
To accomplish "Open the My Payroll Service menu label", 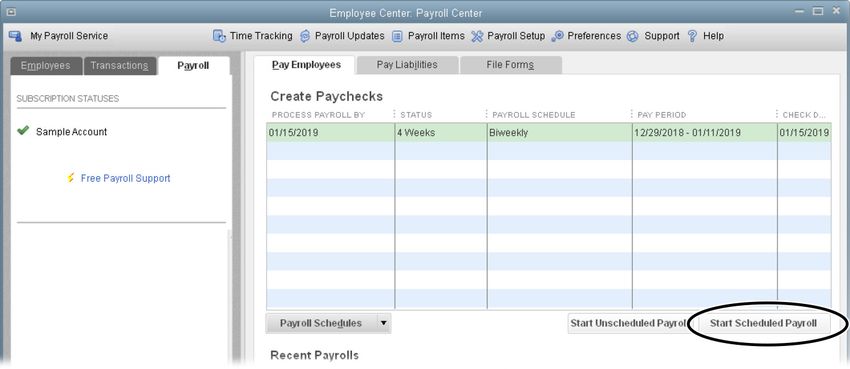I will click(x=69, y=36).
